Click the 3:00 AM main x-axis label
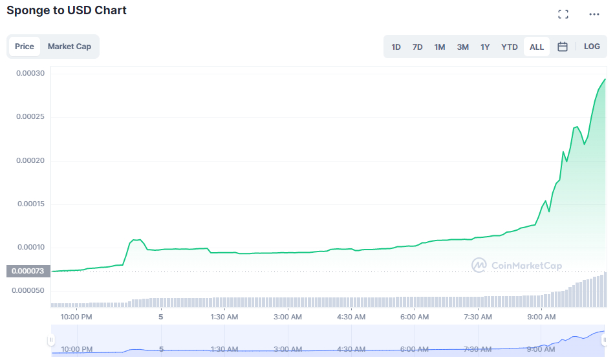The height and width of the screenshot is (364, 615). click(288, 317)
